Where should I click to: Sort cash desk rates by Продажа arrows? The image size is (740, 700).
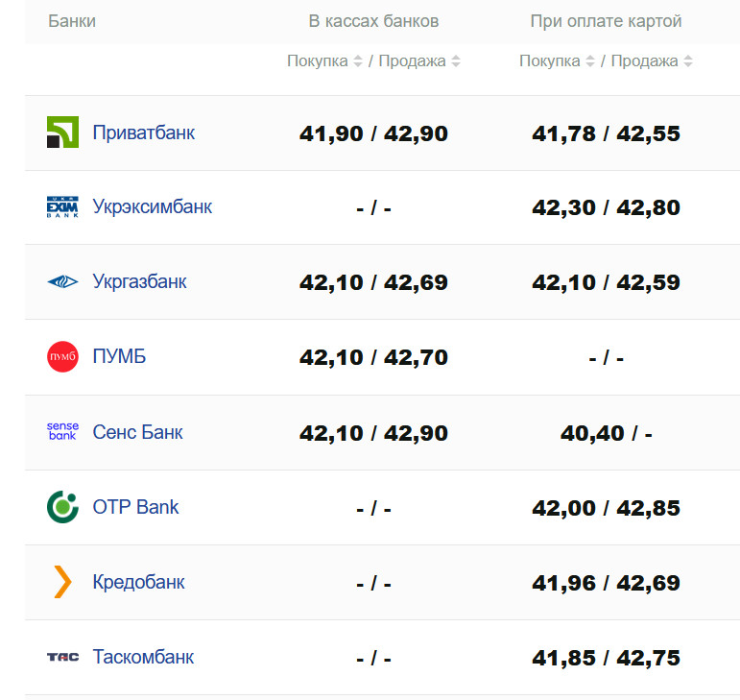456,61
